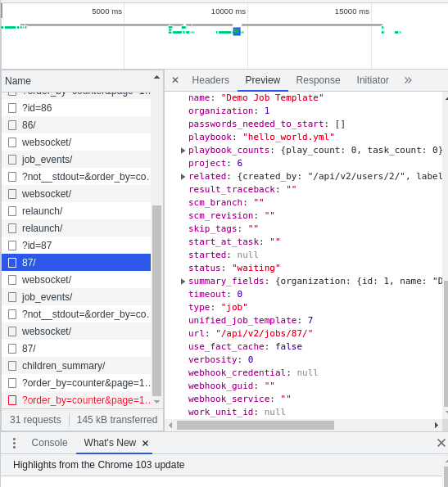Tick checkbox of first relaunch/ row
The height and width of the screenshot is (487, 448).
[12, 211]
